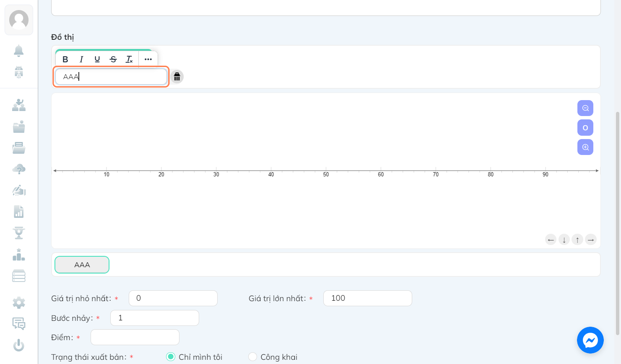Screen dimensions: 621x364
Task: Zoom out the graph
Action: [585, 108]
